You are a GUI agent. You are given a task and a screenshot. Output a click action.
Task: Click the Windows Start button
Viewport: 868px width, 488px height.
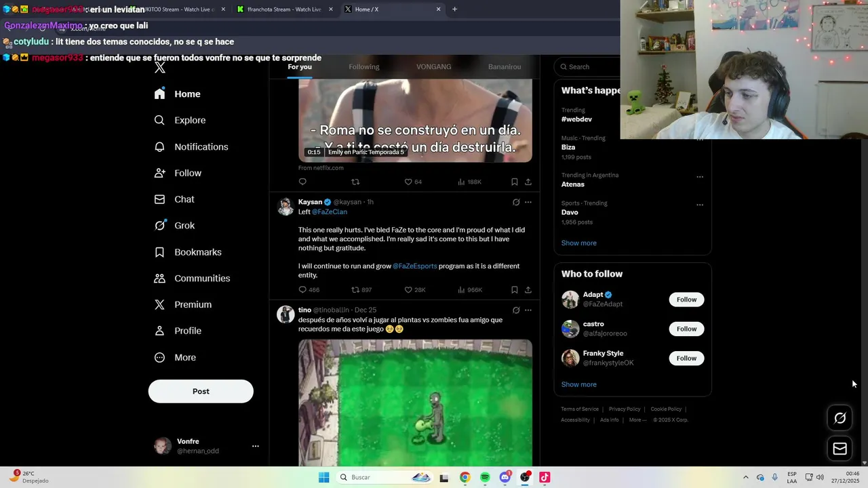pos(324,478)
